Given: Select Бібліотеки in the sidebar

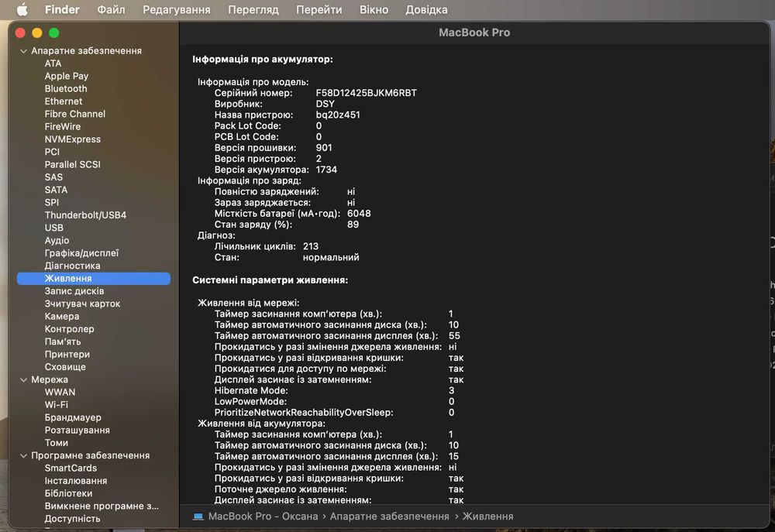Looking at the screenshot, I should pos(68,493).
